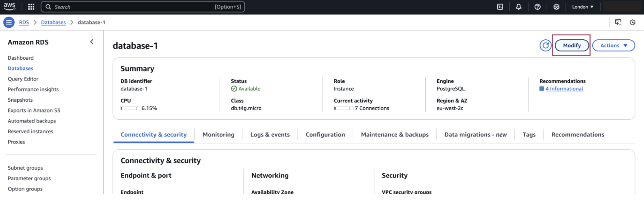The height and width of the screenshot is (201, 644).
Task: Click the 7 Connections text
Action: click(372, 108)
